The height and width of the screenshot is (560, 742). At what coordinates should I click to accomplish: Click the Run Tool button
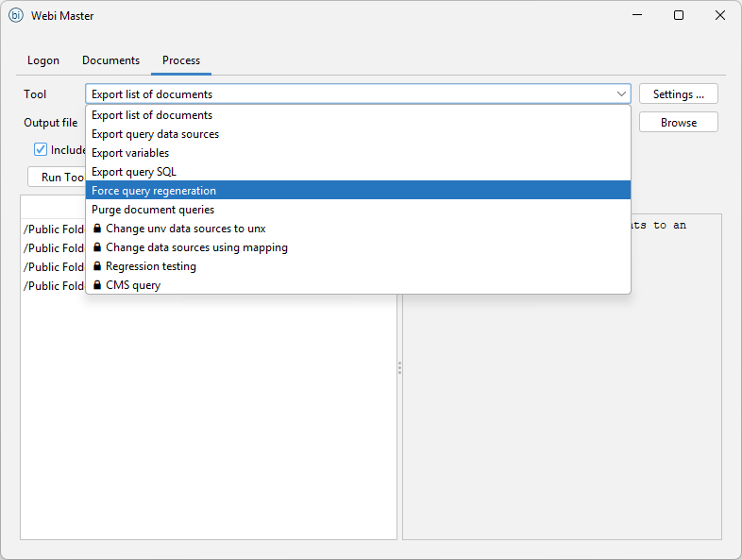click(x=57, y=177)
